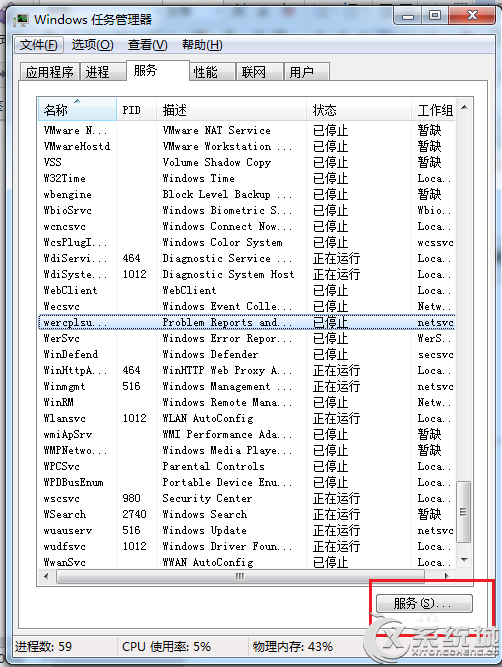Viewport: 502px width, 667px height.
Task: Select the wscsvc service row
Action: pyautogui.click(x=246, y=499)
